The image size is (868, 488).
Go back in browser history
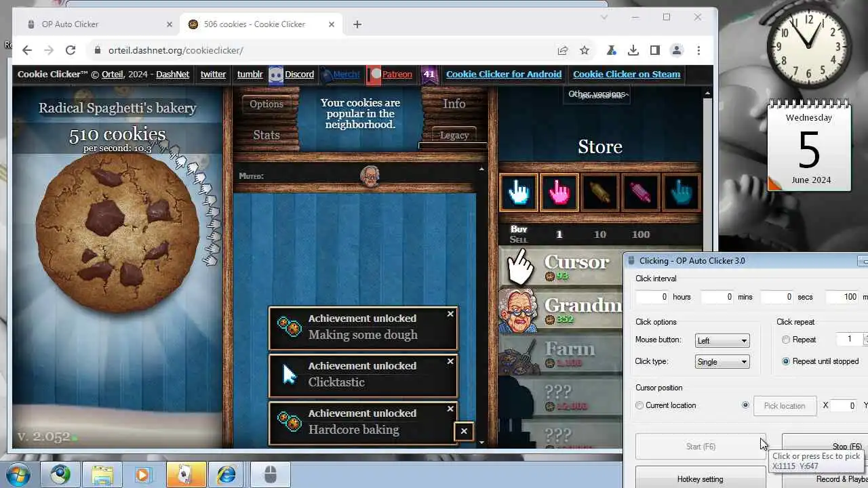pos(27,50)
